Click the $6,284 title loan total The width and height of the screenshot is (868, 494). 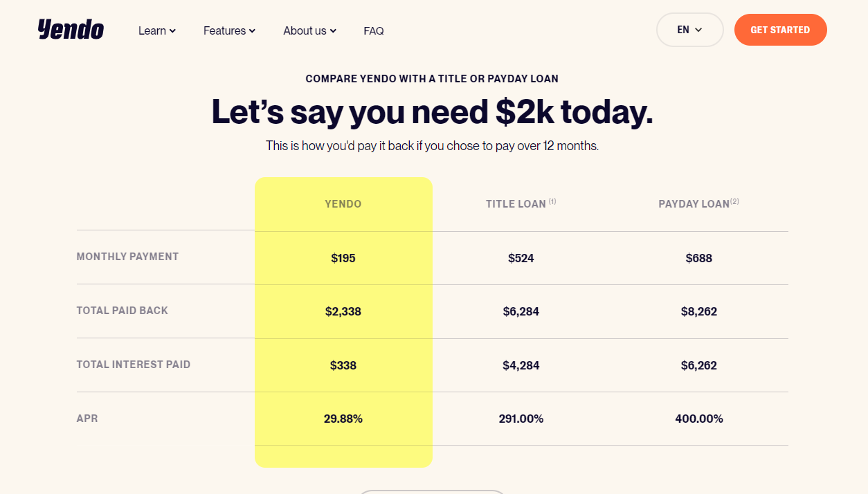coord(521,311)
